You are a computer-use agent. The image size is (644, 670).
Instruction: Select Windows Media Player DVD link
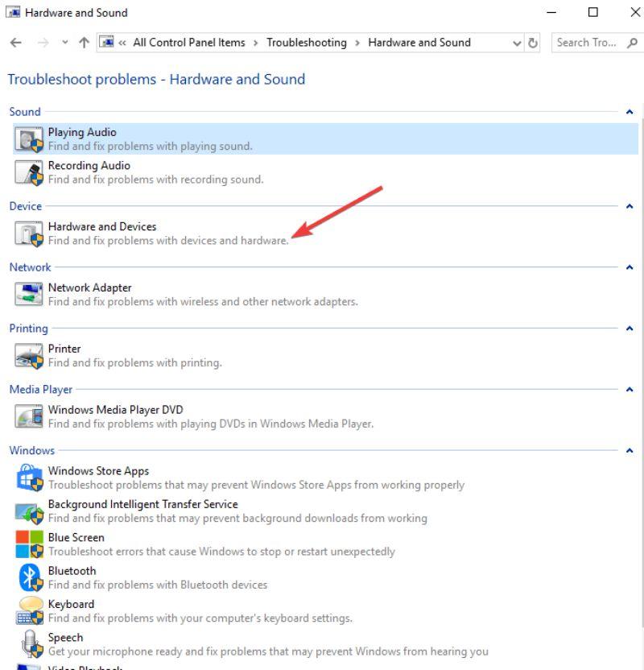[x=115, y=410]
